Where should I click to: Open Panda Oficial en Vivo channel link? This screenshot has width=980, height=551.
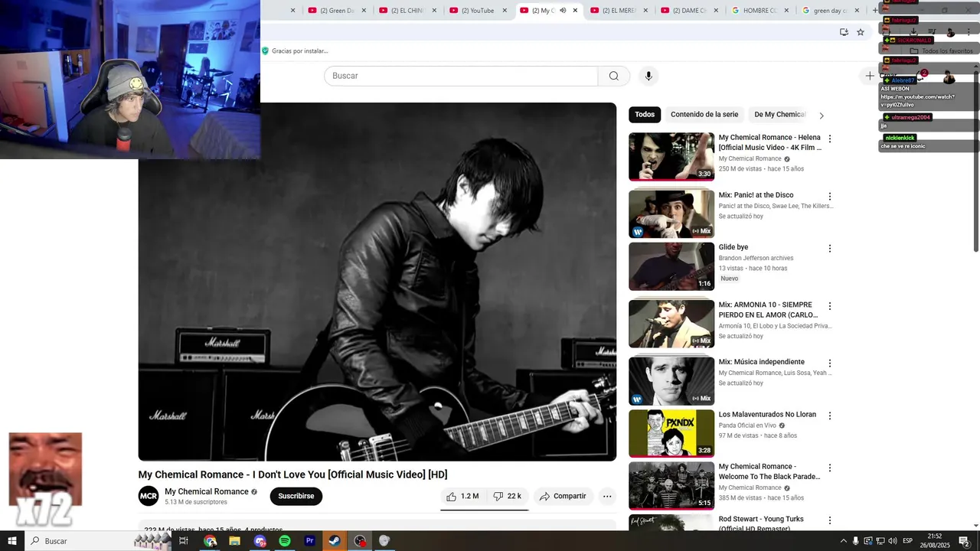point(747,425)
